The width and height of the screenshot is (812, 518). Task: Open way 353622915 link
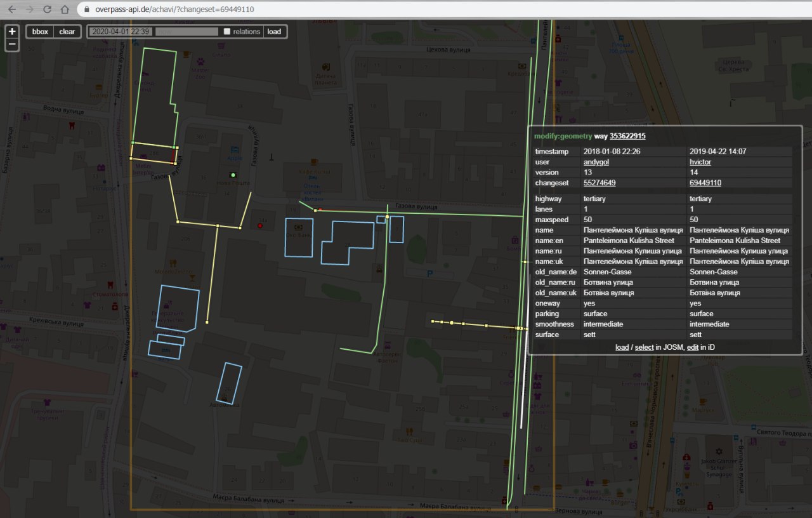[x=627, y=136]
